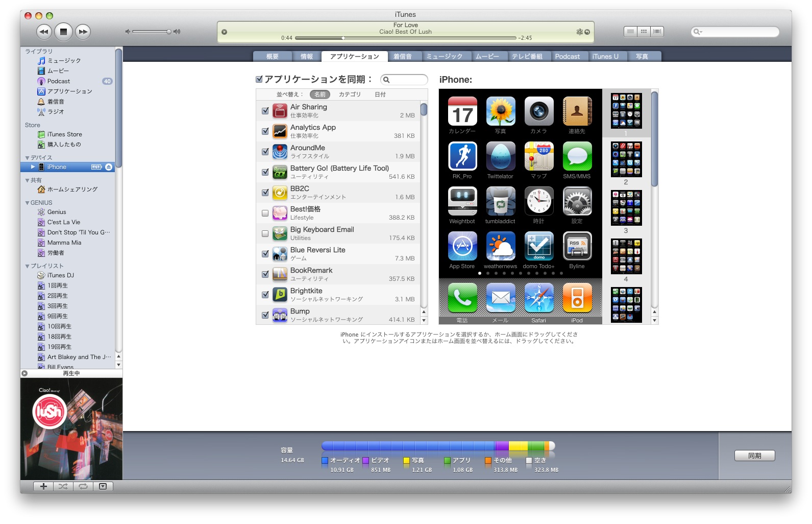Screen dimensions: 812x524
Task: Uncheck Brightkite checkbox
Action: coord(265,295)
